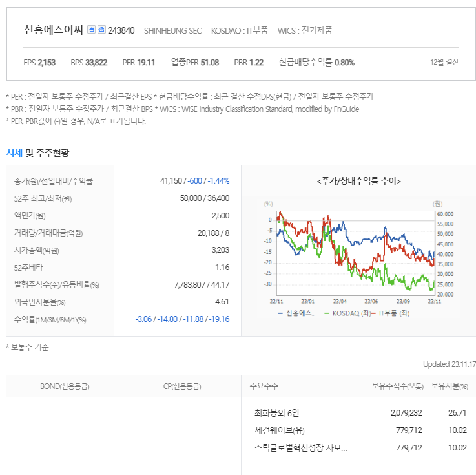476x475 pixels.
Task: Click trading volume 20,188 / 8
Action: [x=213, y=233]
